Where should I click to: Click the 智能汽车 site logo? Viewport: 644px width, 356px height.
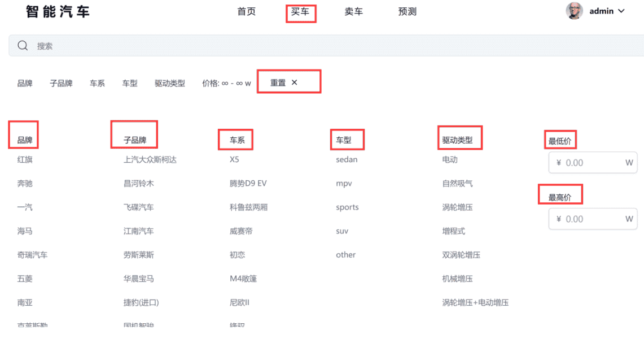(x=58, y=12)
